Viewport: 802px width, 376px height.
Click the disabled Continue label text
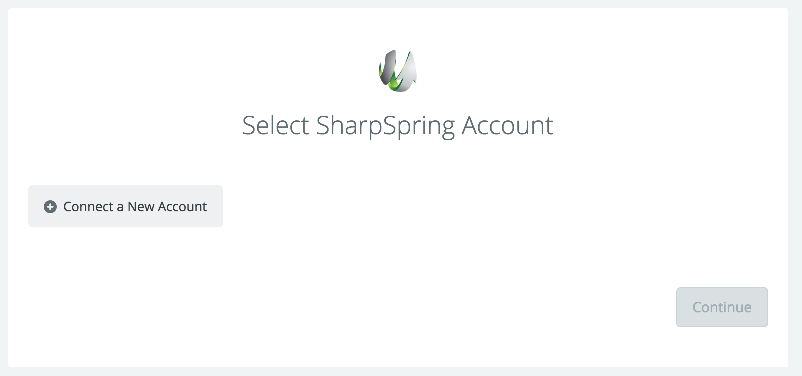tap(722, 307)
